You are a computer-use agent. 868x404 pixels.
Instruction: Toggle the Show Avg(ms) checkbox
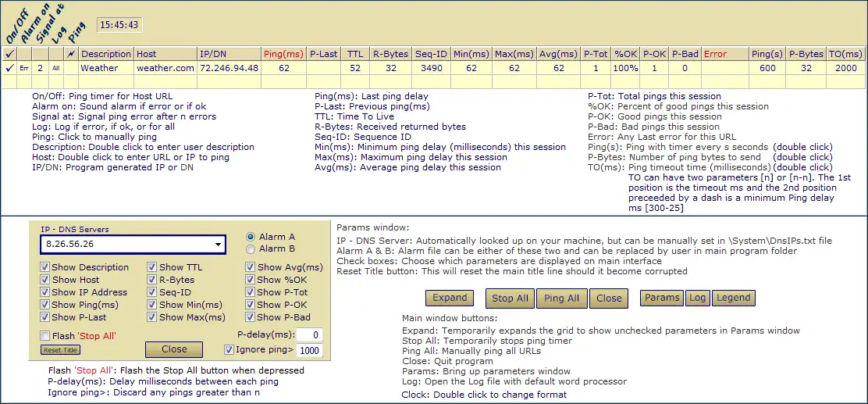pyautogui.click(x=251, y=267)
